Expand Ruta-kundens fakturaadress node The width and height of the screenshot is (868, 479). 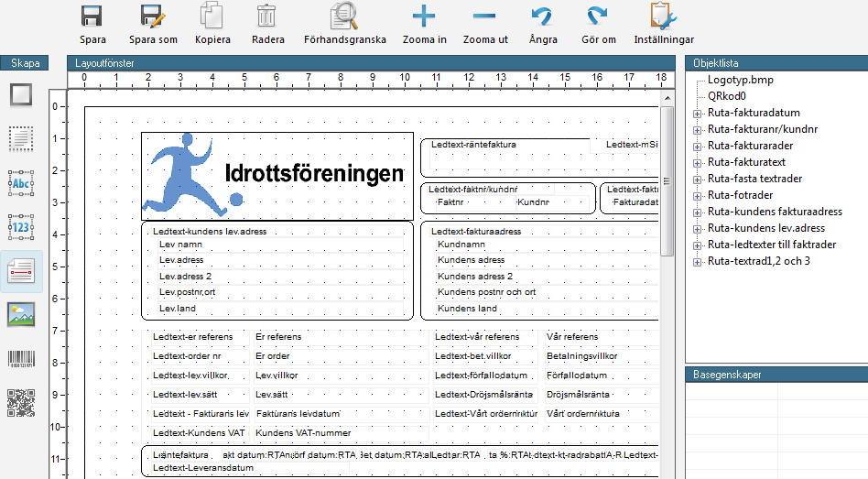click(x=697, y=212)
